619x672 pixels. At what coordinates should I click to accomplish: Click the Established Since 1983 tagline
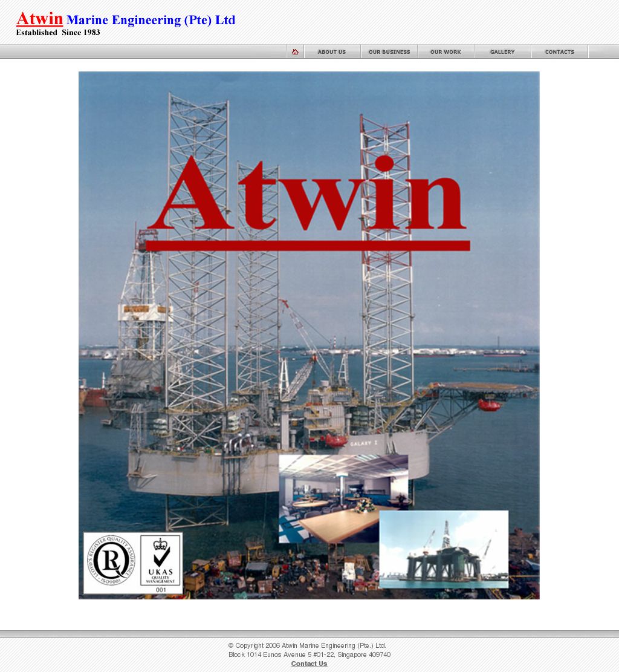(57, 33)
